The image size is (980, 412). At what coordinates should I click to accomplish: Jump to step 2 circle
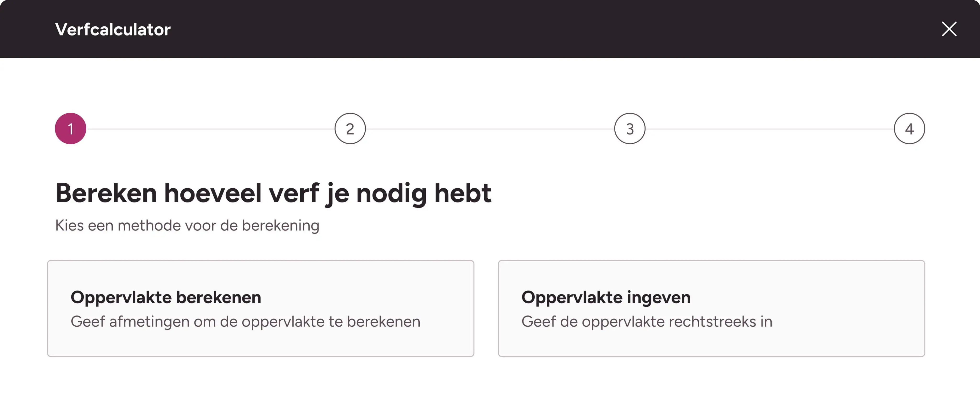point(350,129)
